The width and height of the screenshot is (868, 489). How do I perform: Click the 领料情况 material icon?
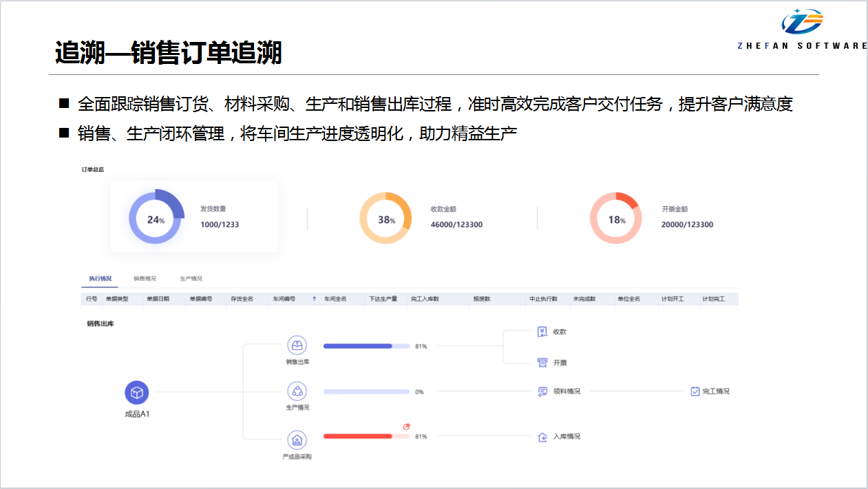tap(542, 391)
